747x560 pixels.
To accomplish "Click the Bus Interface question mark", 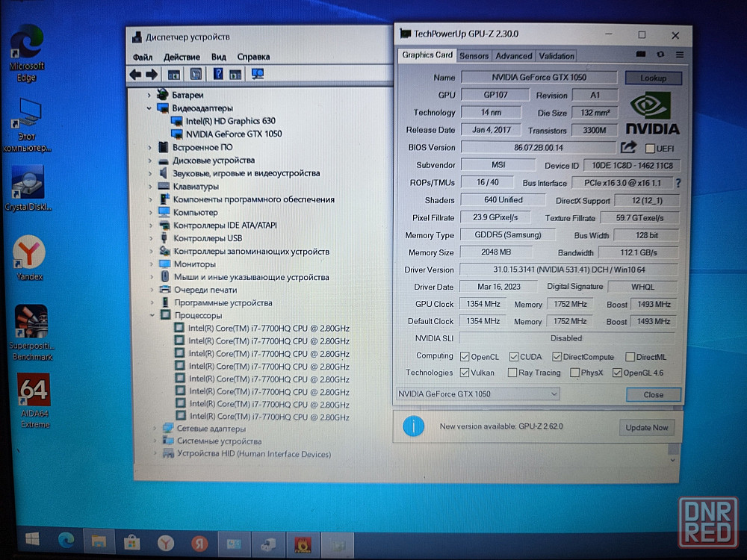I will pyautogui.click(x=678, y=183).
